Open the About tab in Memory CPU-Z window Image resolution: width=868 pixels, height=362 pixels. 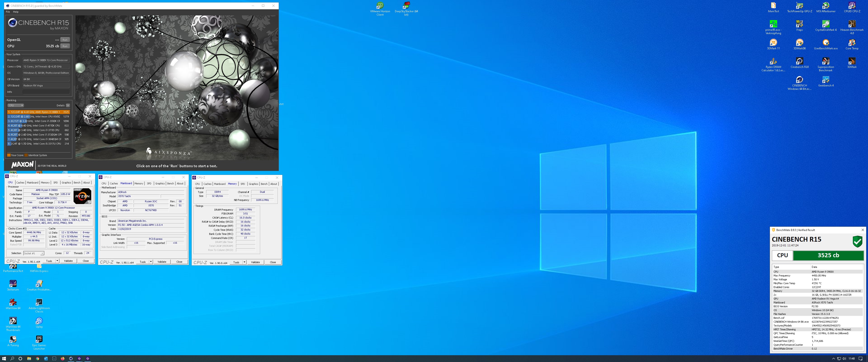[274, 184]
